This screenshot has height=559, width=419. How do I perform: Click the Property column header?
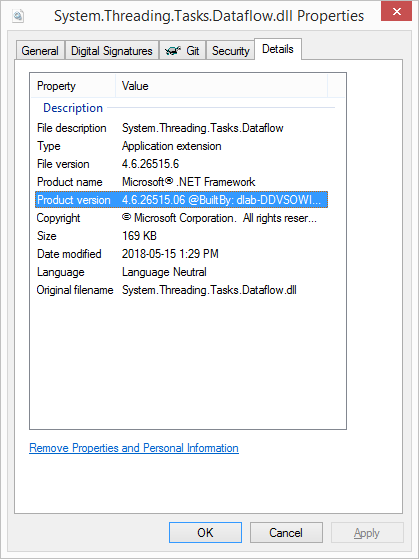[x=73, y=86]
